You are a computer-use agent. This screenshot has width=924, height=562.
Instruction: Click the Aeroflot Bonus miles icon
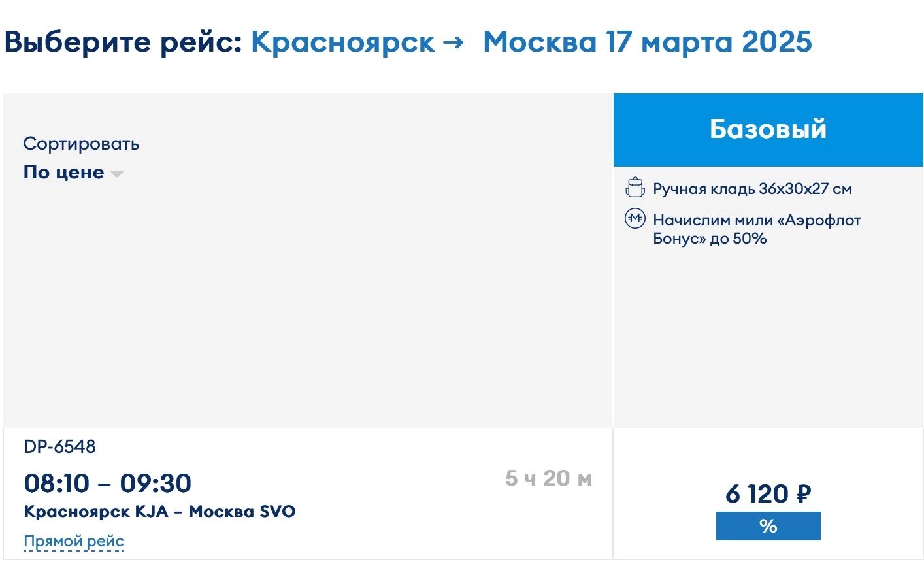click(x=635, y=219)
